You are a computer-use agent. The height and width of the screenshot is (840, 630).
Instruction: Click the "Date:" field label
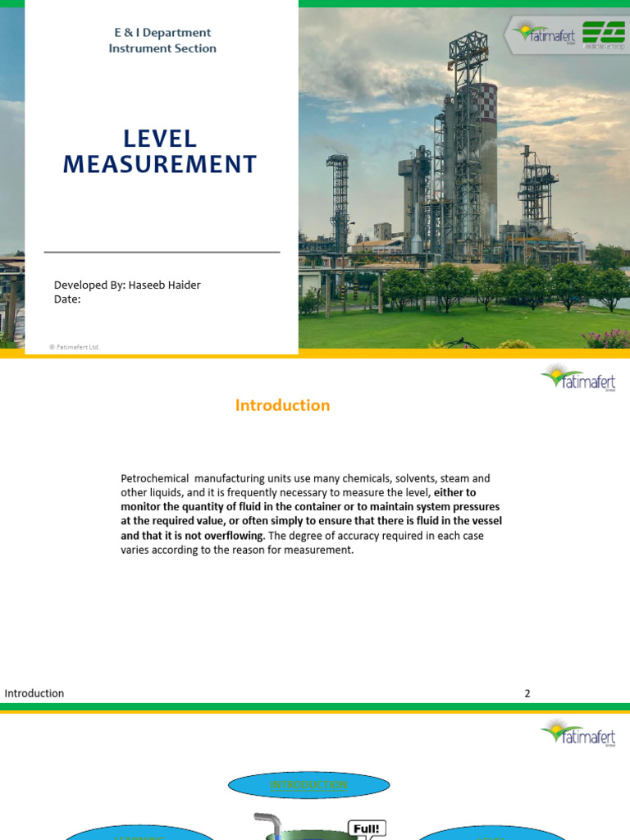[67, 299]
